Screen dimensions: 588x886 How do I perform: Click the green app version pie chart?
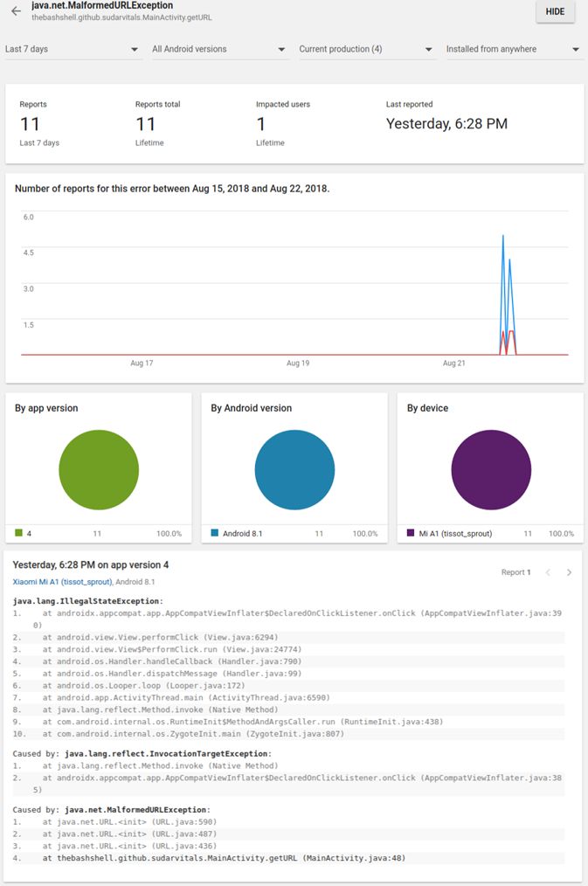99,469
